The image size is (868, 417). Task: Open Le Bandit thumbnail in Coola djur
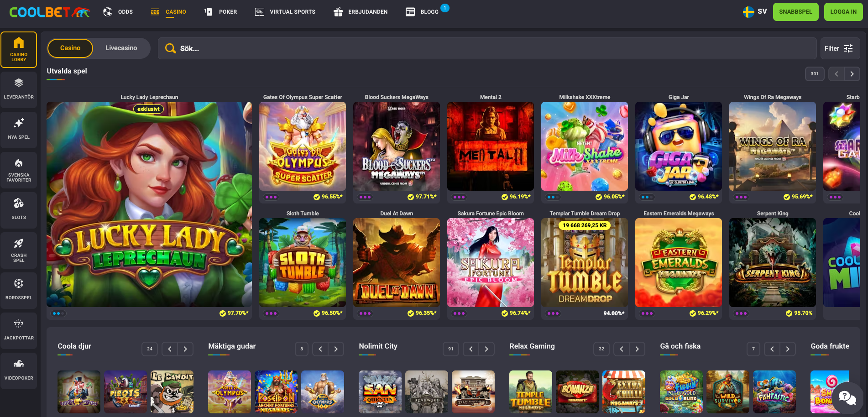(x=172, y=392)
